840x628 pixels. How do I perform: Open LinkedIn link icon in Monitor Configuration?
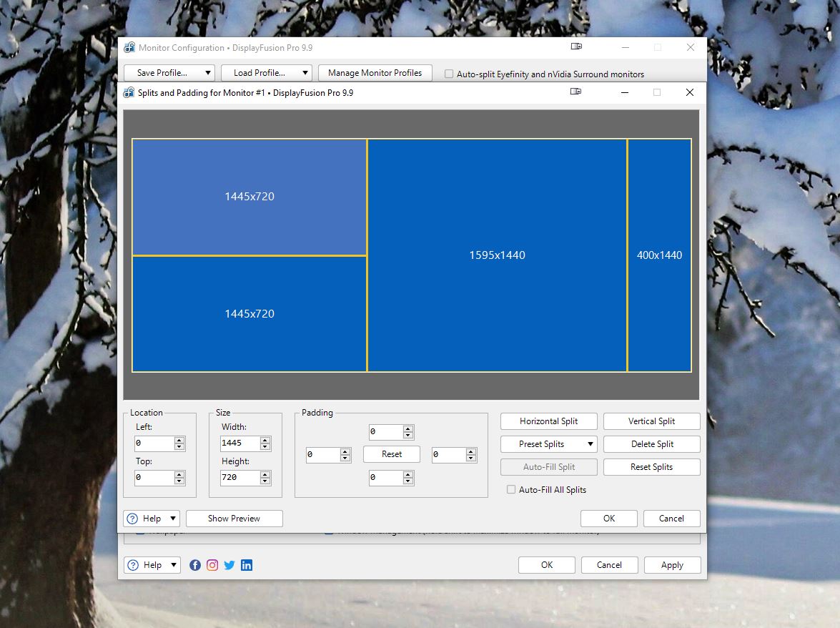tap(247, 565)
